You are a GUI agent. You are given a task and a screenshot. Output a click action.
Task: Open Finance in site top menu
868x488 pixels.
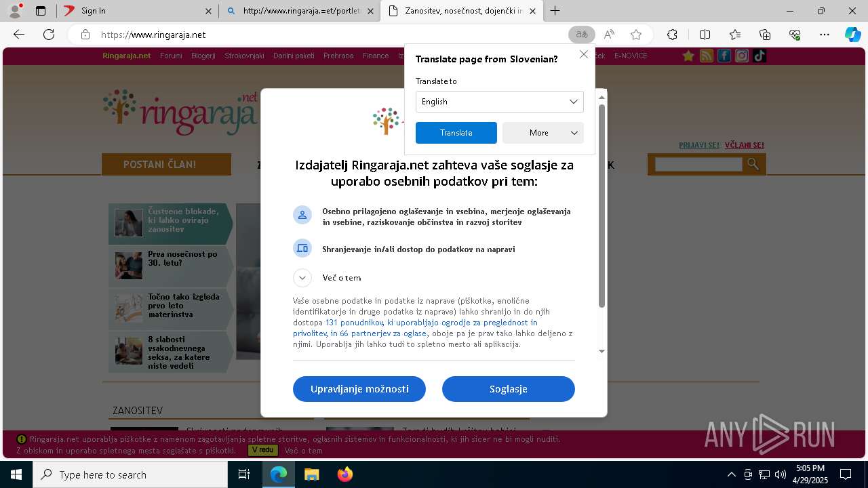coord(376,56)
